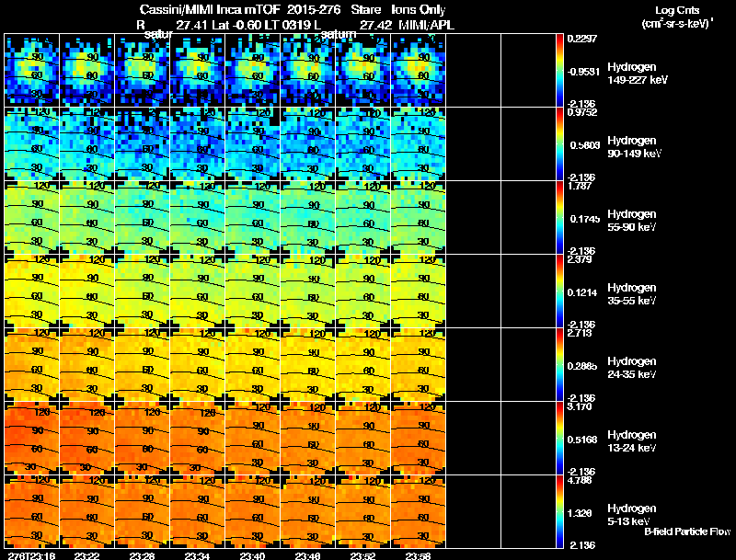
Task: Select the 23:22 Hydrogen 35-55 keV image
Action: [x=86, y=291]
